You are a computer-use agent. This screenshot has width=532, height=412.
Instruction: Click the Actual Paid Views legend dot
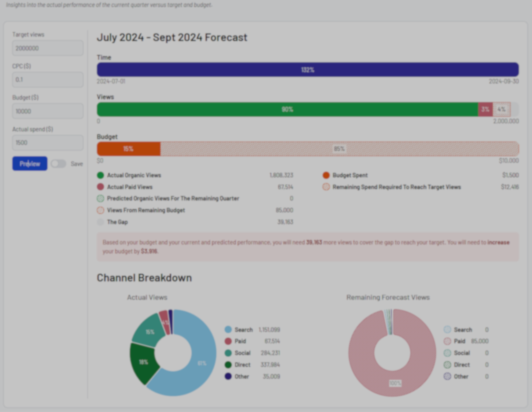(x=100, y=187)
